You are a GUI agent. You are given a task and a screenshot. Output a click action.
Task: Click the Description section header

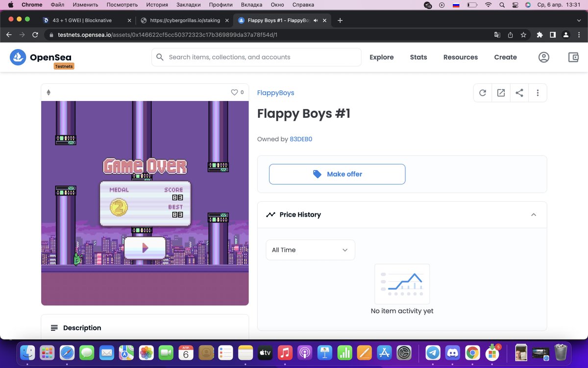(145, 327)
